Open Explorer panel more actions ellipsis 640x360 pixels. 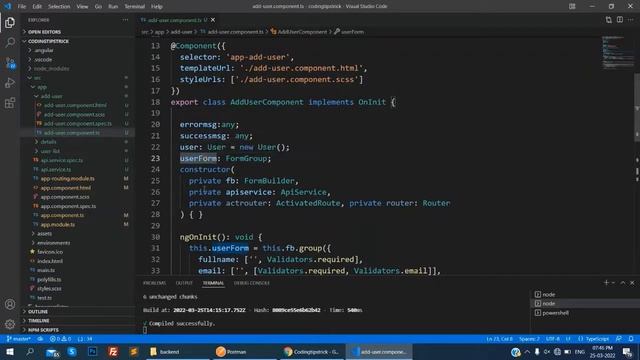click(x=125, y=20)
